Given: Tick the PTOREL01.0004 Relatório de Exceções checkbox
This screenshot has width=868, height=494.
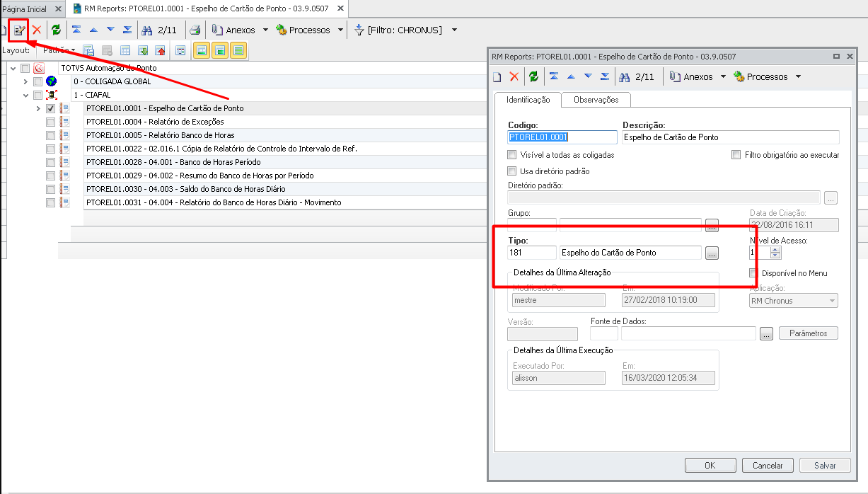Looking at the screenshot, I should (50, 122).
